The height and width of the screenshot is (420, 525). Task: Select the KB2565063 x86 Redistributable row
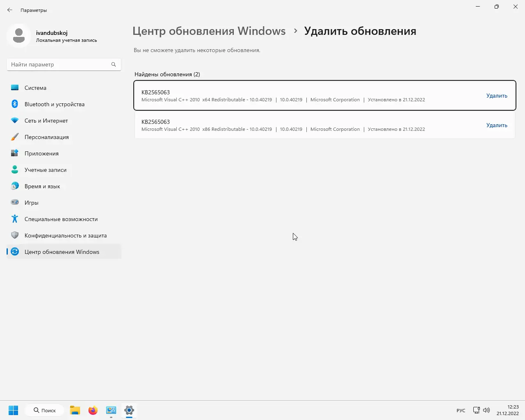click(x=325, y=125)
